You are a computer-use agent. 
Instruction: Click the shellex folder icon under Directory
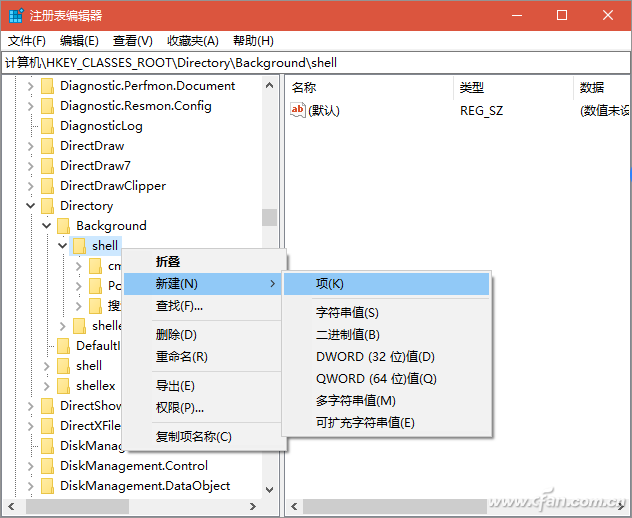coord(64,386)
